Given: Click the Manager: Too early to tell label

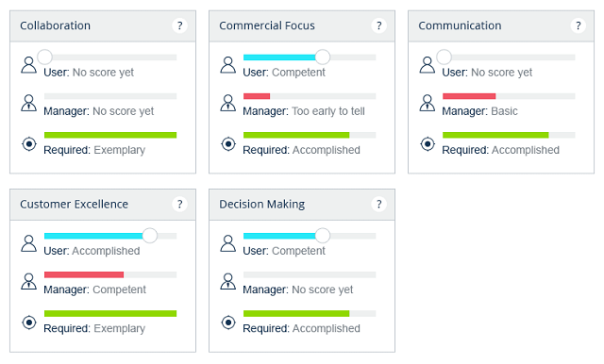Looking at the screenshot, I should pyautogui.click(x=304, y=111).
